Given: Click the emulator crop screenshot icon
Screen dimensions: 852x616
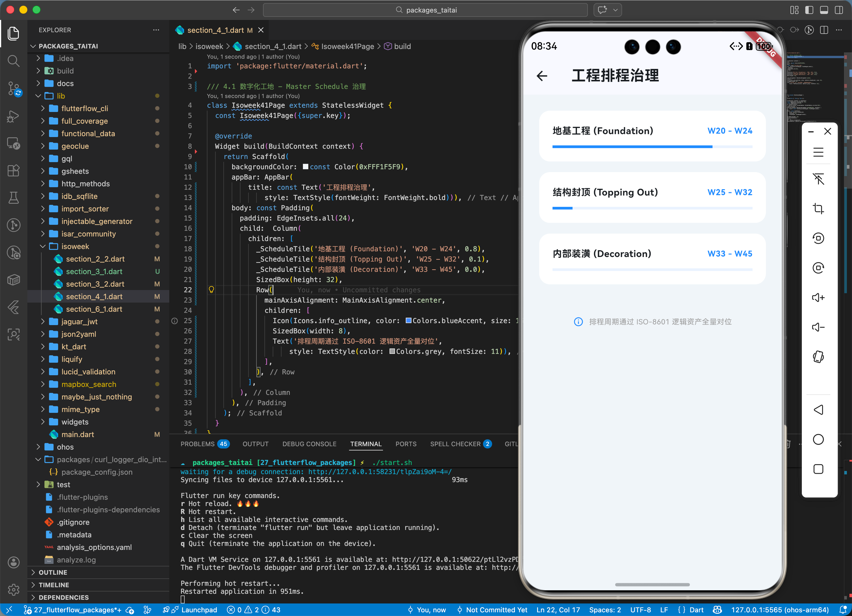Looking at the screenshot, I should pyautogui.click(x=818, y=209).
